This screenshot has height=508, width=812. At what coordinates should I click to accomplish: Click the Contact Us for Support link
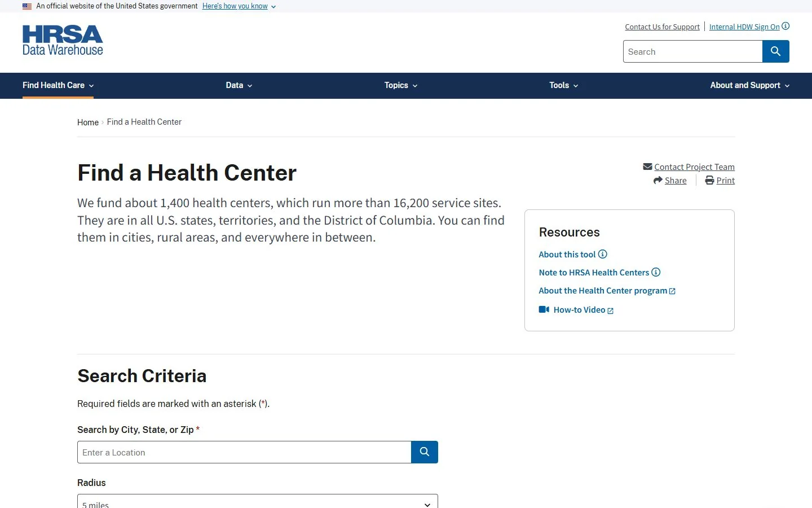pyautogui.click(x=662, y=27)
